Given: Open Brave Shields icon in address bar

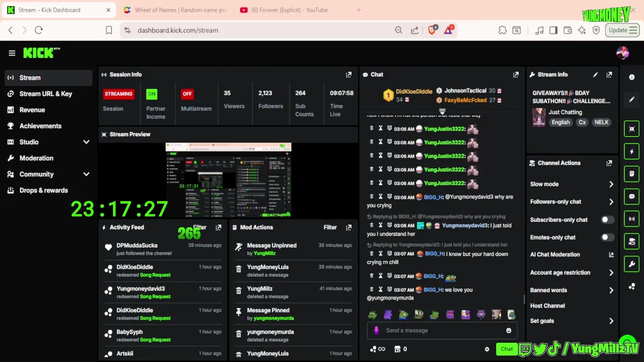Looking at the screenshot, I should (x=432, y=30).
